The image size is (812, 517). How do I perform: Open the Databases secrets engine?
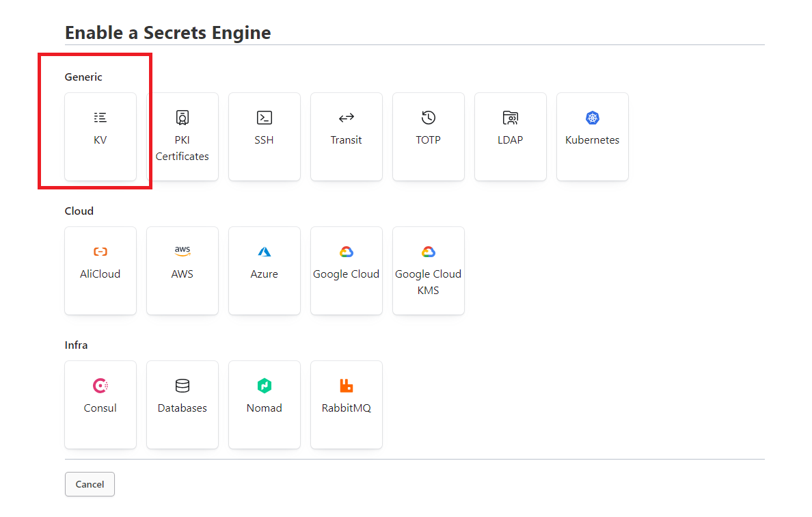(182, 403)
